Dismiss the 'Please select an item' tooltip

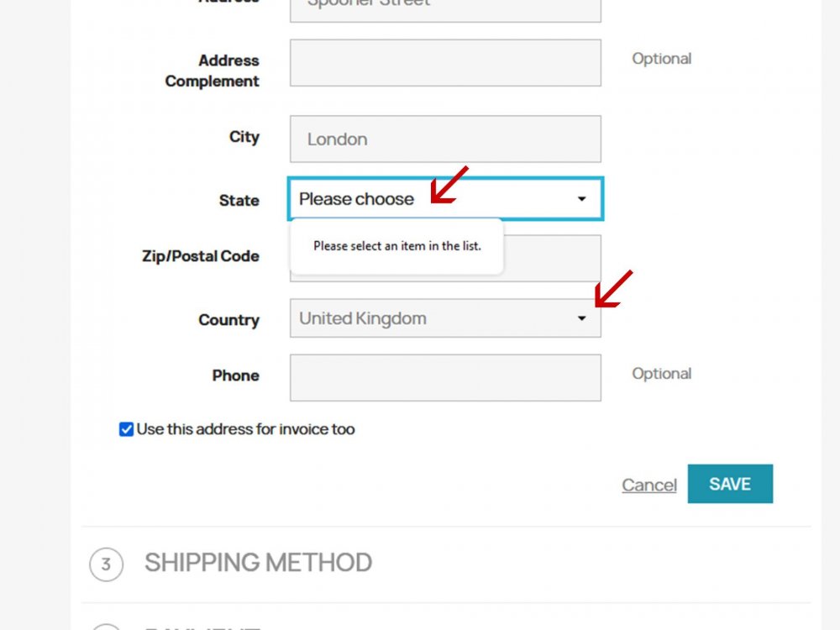pos(396,246)
